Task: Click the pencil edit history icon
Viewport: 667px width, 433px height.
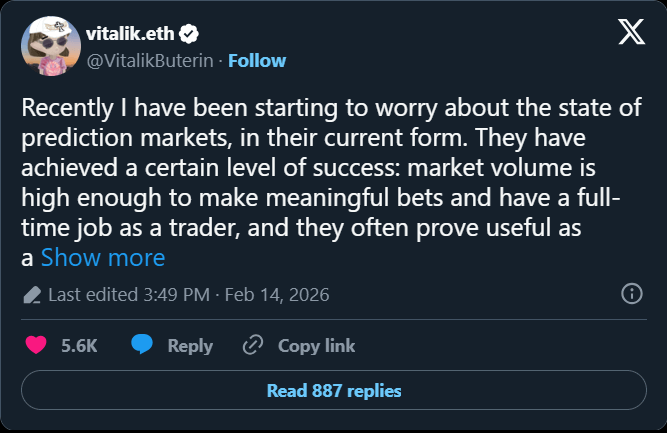Action: coord(32,295)
